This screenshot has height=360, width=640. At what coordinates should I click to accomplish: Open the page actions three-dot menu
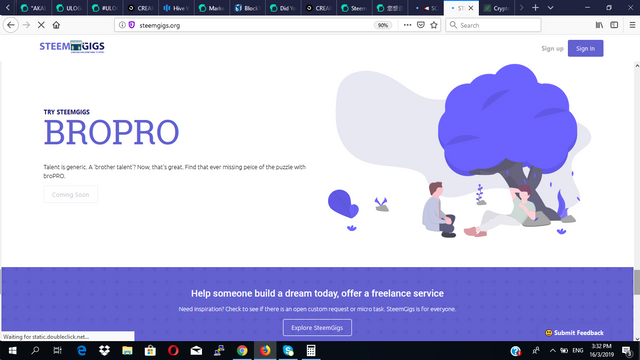click(x=407, y=25)
